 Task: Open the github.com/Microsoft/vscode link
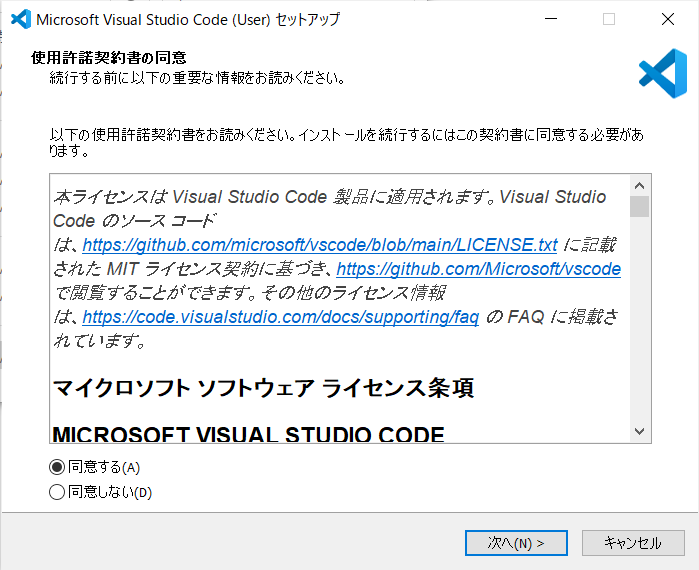478,269
